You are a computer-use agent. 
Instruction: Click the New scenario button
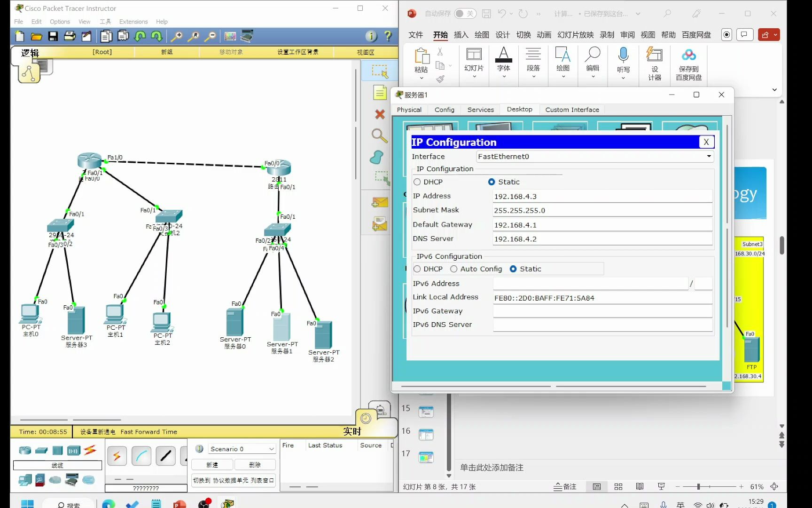(212, 465)
